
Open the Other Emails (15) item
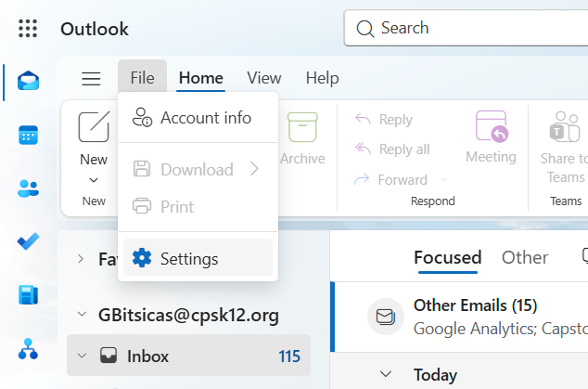pyautogui.click(x=461, y=317)
